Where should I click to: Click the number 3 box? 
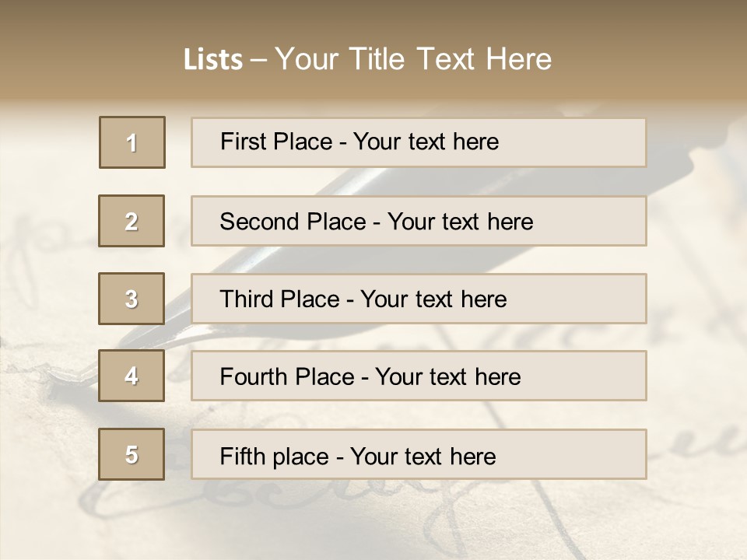[132, 299]
